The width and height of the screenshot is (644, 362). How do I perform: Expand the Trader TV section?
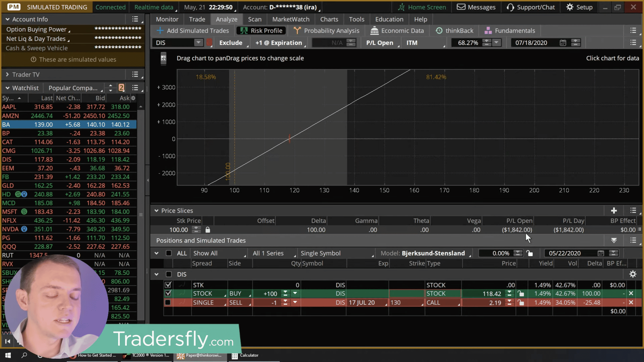(x=7, y=74)
